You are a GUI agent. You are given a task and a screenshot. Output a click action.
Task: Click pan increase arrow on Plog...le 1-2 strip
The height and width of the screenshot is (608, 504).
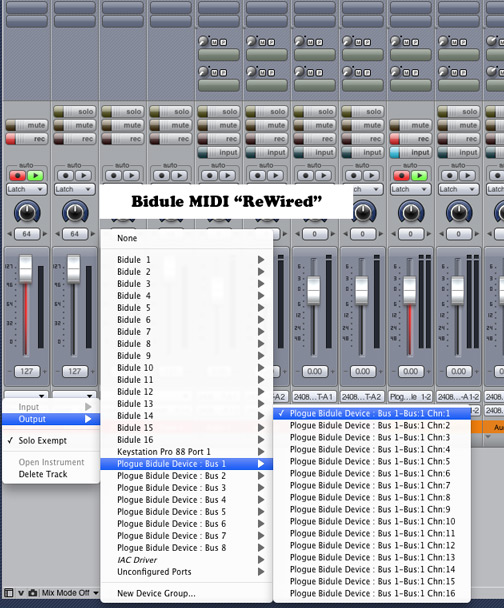point(429,234)
